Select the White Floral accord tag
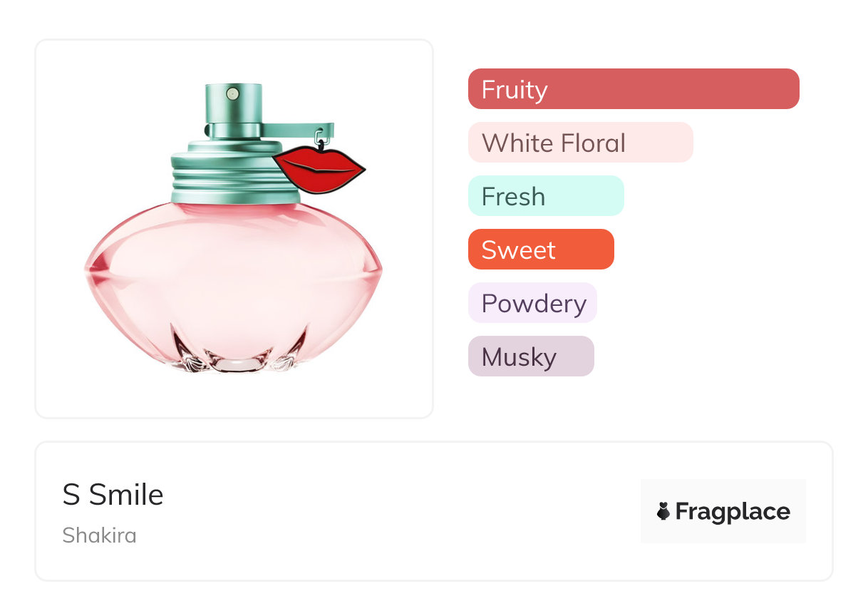 click(x=580, y=143)
